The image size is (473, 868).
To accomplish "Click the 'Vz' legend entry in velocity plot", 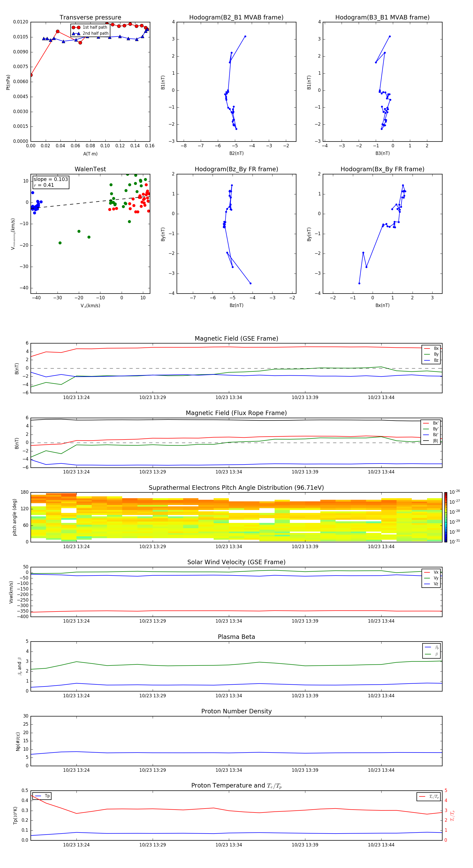I will tap(431, 584).
